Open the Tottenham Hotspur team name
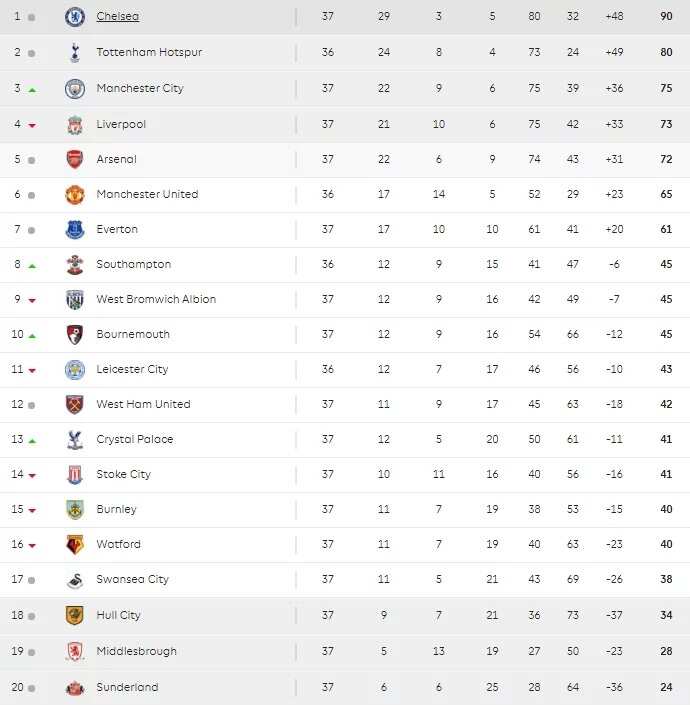Viewport: 690px width, 705px height. [149, 52]
